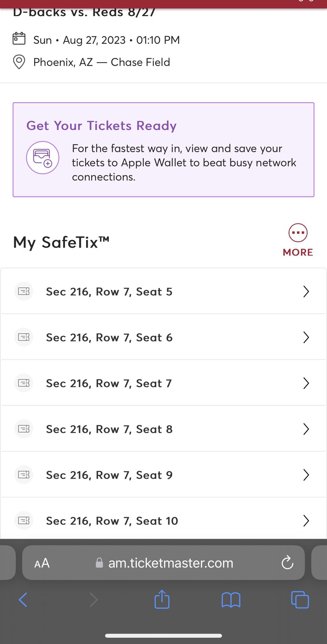Screen dimensions: 327x644
Task: Open Safari bookmarks
Action: click(231, 600)
